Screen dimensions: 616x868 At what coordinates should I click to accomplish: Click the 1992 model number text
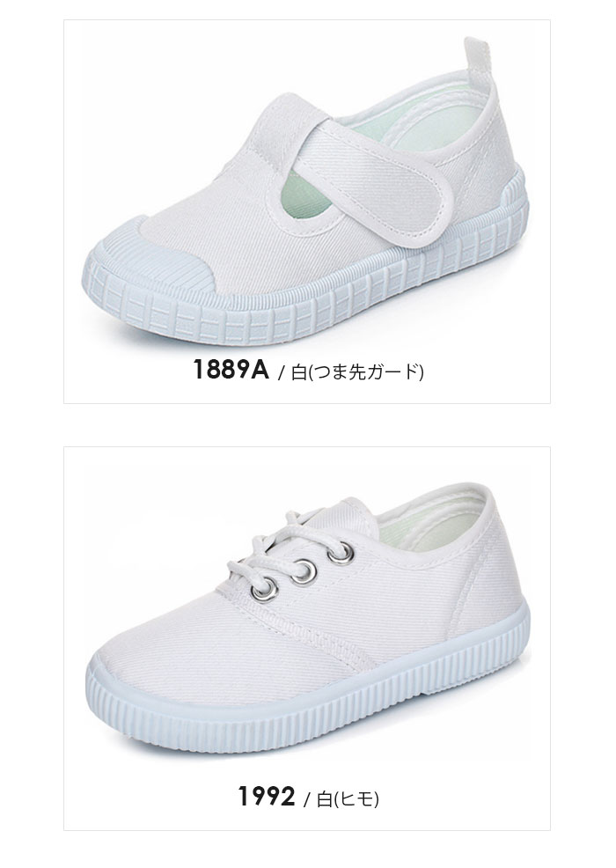coord(267,797)
